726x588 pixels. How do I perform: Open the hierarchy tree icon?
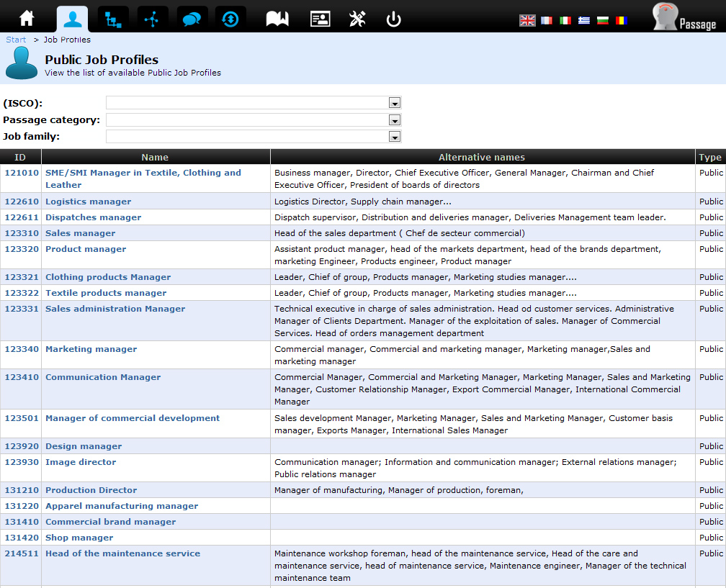click(112, 19)
